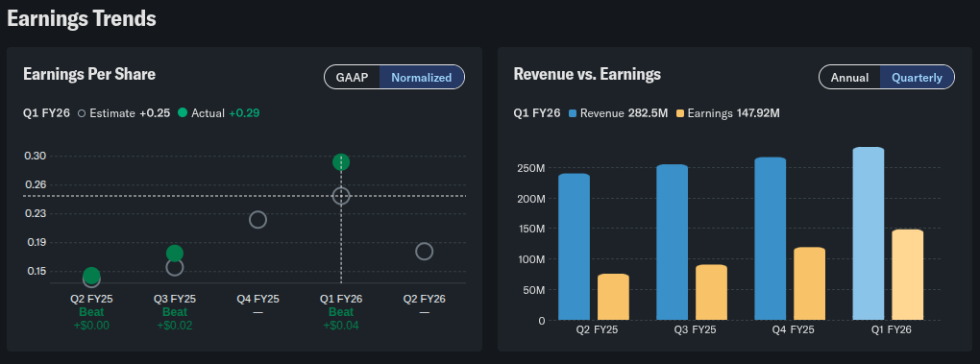Click the Q2 FY25 blue revenue bar
The image size is (980, 364).
[x=574, y=247]
